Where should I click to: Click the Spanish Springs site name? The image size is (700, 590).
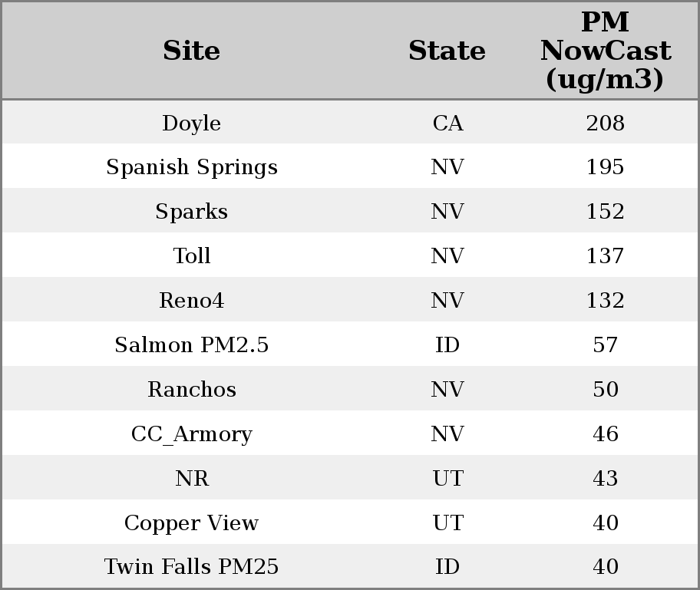click(191, 167)
